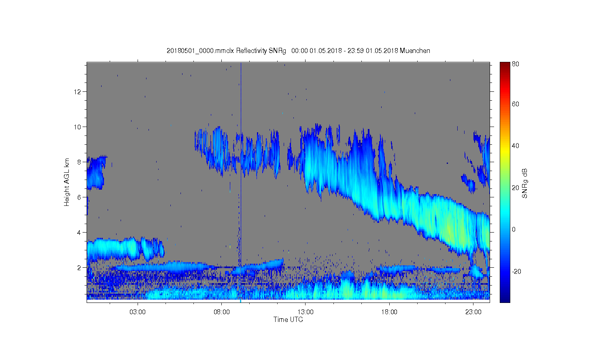Click the colorbar value 20

tap(516, 188)
